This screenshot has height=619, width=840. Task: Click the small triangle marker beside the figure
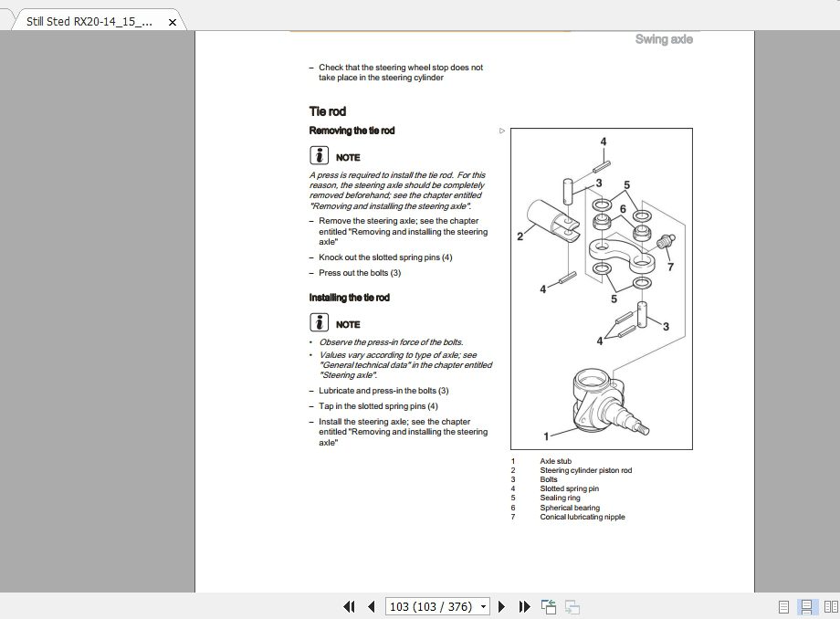point(502,131)
